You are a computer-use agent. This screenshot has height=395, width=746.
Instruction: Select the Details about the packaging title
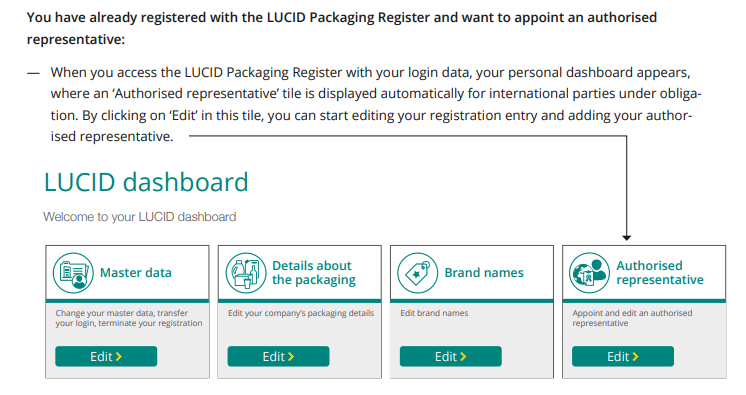314,273
